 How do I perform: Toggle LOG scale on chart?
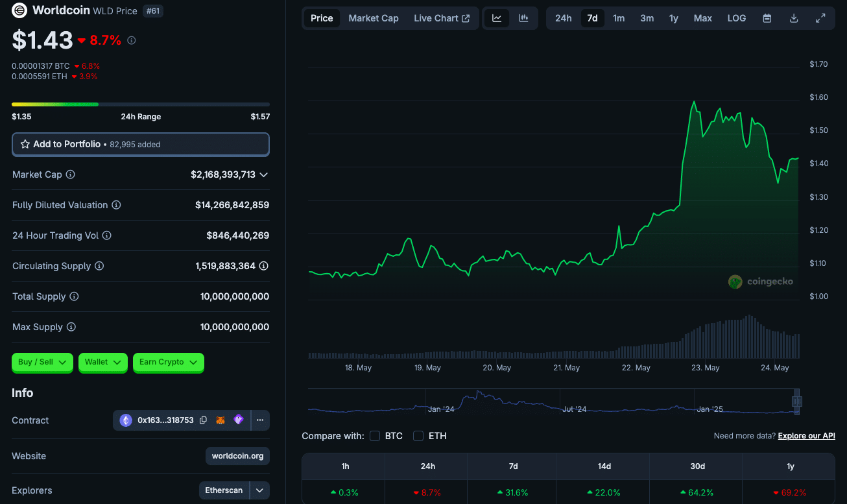point(737,18)
